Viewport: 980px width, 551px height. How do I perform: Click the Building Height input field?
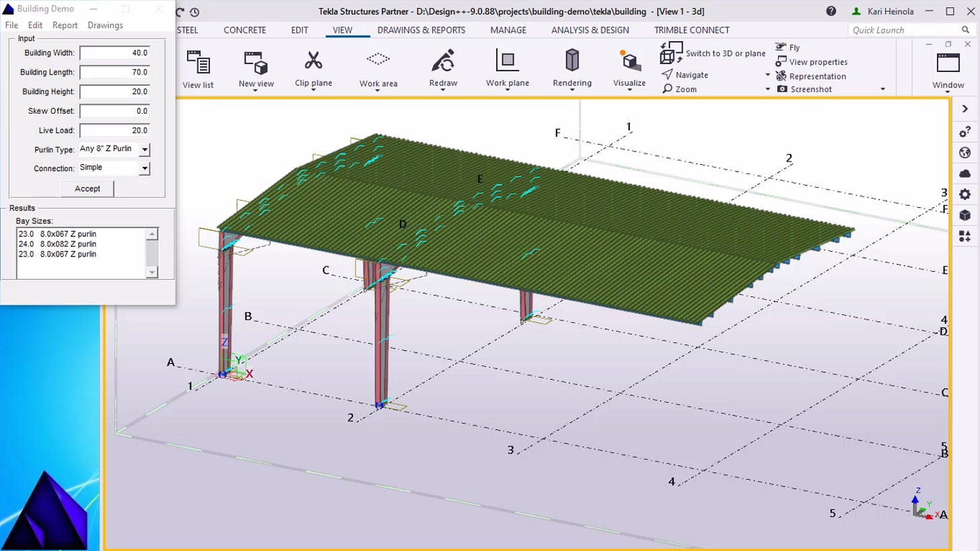pos(114,91)
